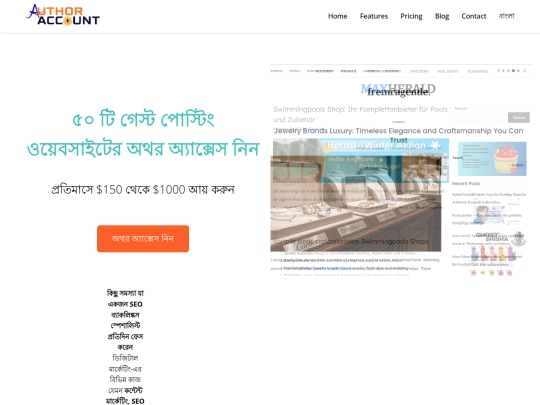Click the YouTube icon in preview header
The height and width of the screenshot is (405, 540).
[x=513, y=71]
